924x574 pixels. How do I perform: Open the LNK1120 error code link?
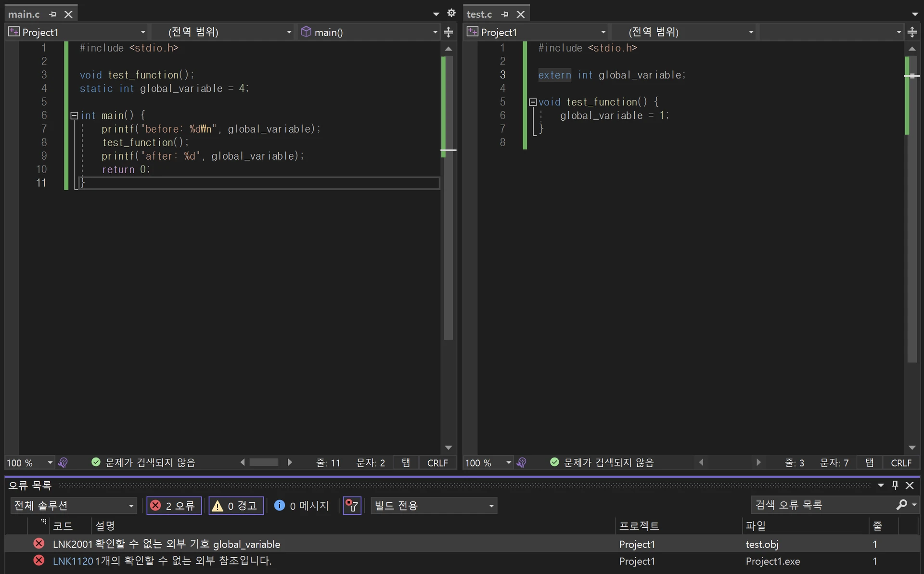coord(73,561)
